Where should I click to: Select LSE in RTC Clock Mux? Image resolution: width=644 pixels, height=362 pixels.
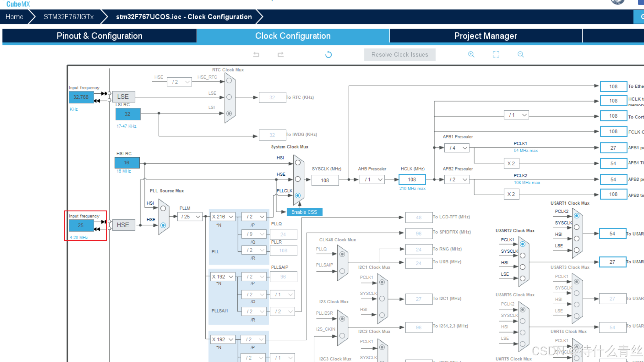(x=229, y=97)
